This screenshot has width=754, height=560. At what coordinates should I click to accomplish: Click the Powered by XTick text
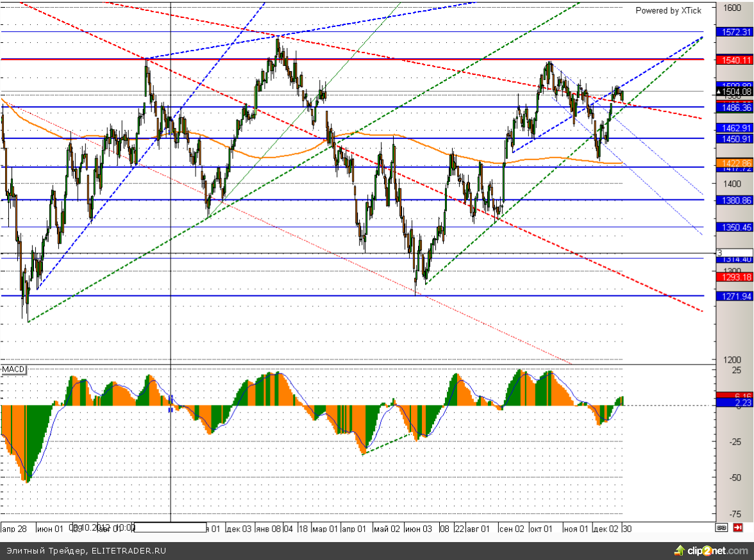coord(668,10)
